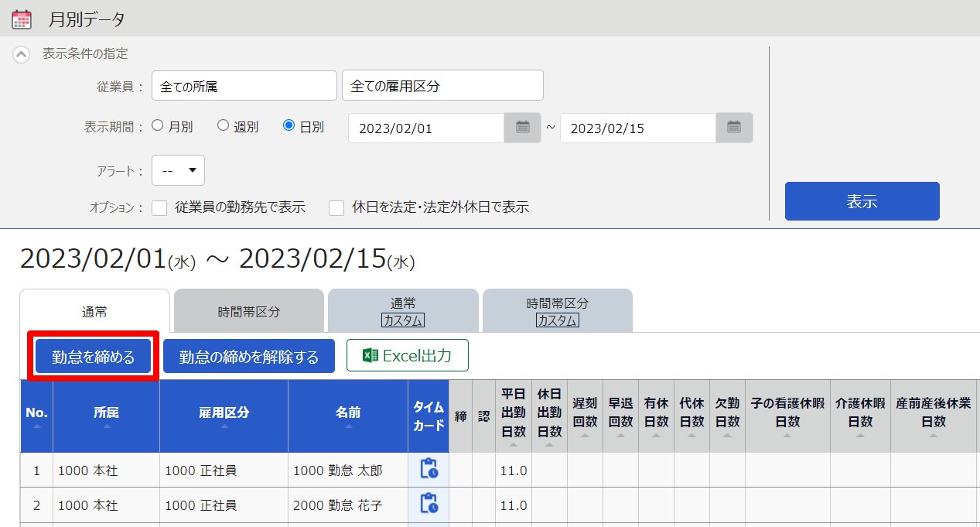
Task: Select the 日別 radio button
Action: 289,125
